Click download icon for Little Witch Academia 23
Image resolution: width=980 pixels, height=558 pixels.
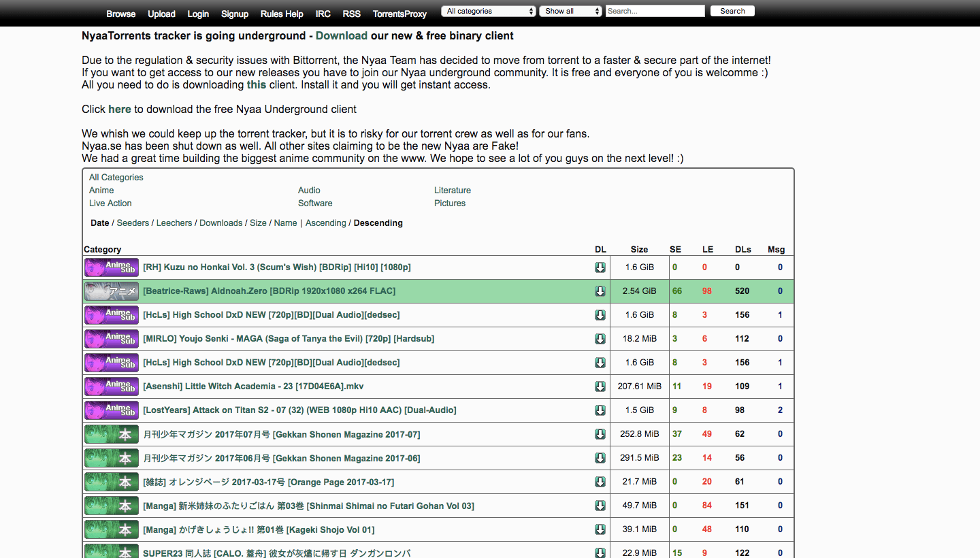[600, 387]
